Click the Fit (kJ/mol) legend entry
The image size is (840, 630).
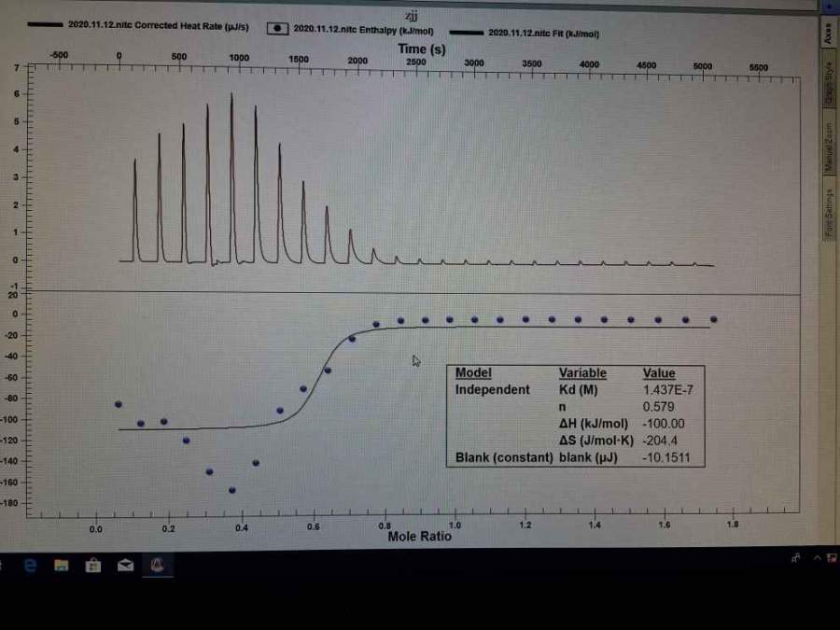(543, 33)
